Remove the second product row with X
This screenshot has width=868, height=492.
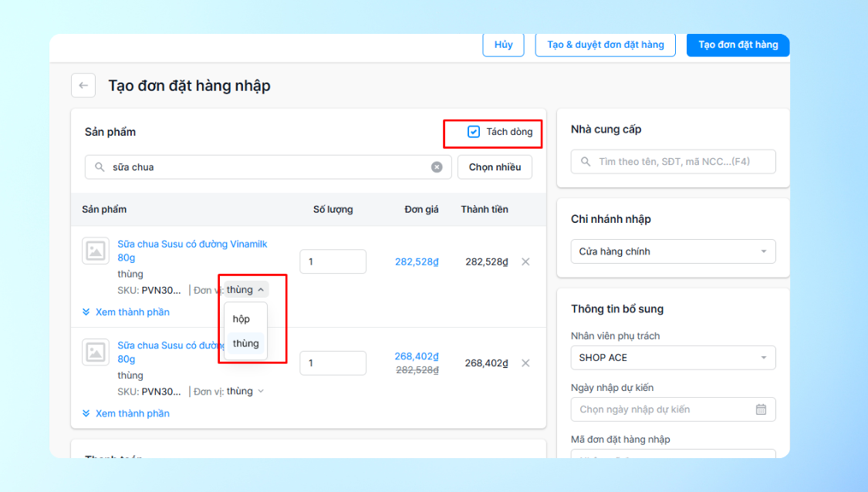pyautogui.click(x=525, y=363)
